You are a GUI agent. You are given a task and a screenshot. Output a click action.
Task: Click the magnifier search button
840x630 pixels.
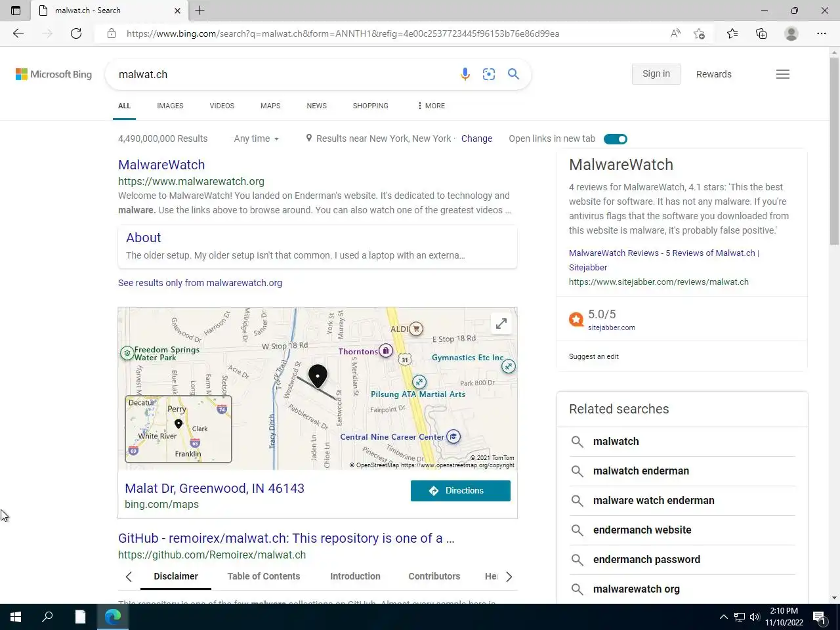coord(513,74)
